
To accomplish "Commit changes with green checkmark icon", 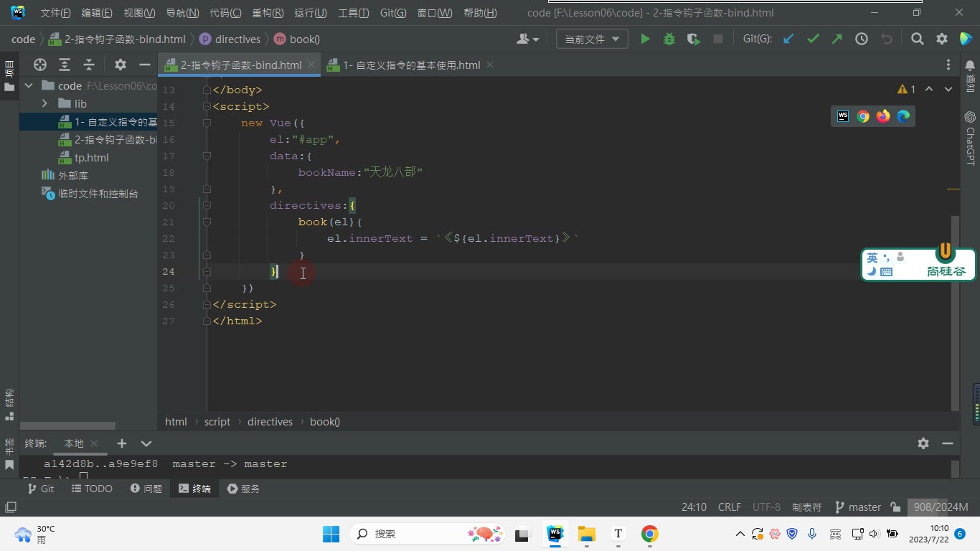I will coord(813,39).
